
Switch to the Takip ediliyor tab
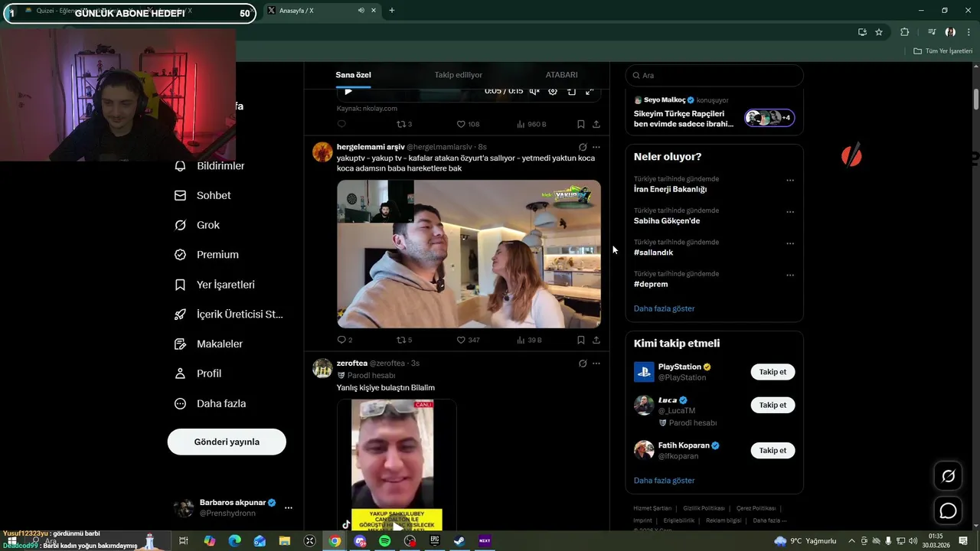tap(459, 75)
